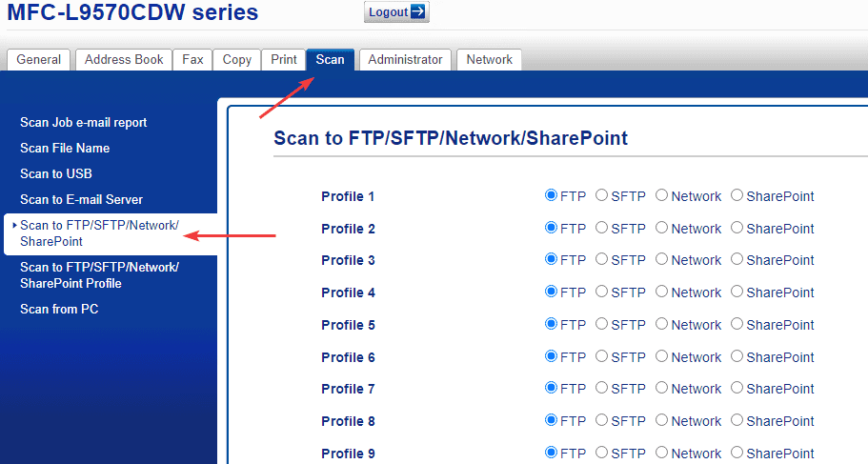
Task: Open Scan to FTP/SFTP/Network/SharePoint Profile link
Action: (99, 275)
